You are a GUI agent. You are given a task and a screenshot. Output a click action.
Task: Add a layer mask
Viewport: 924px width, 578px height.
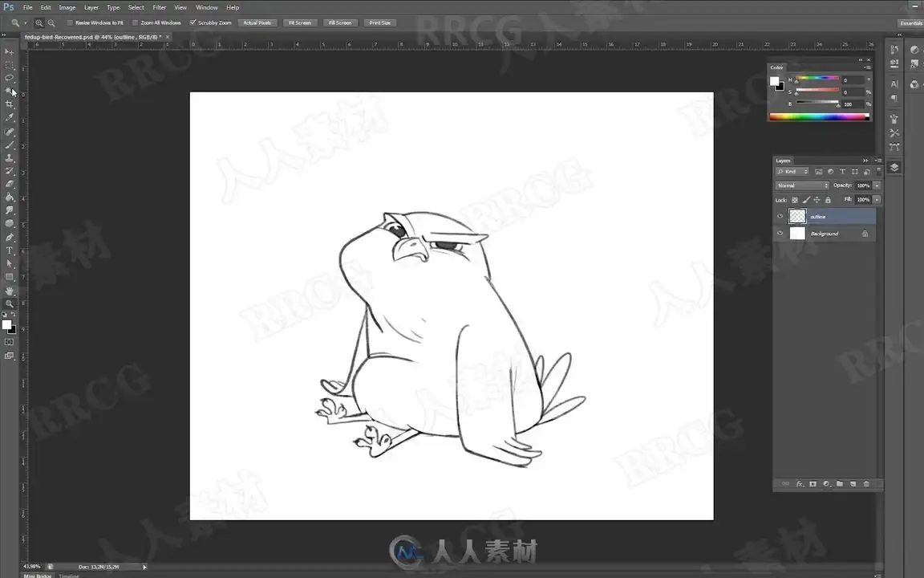pos(813,483)
